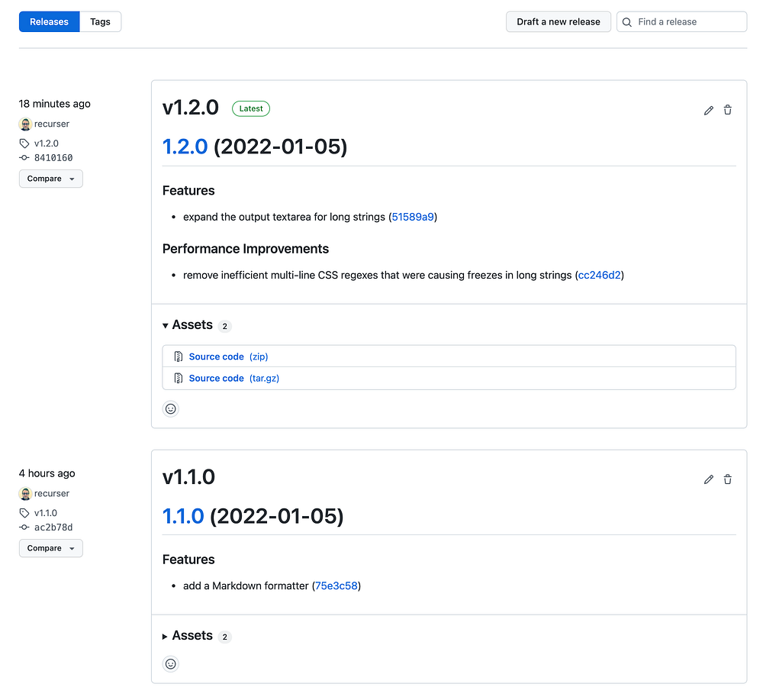
Task: Open commit 75e3c58 link
Action: point(336,585)
